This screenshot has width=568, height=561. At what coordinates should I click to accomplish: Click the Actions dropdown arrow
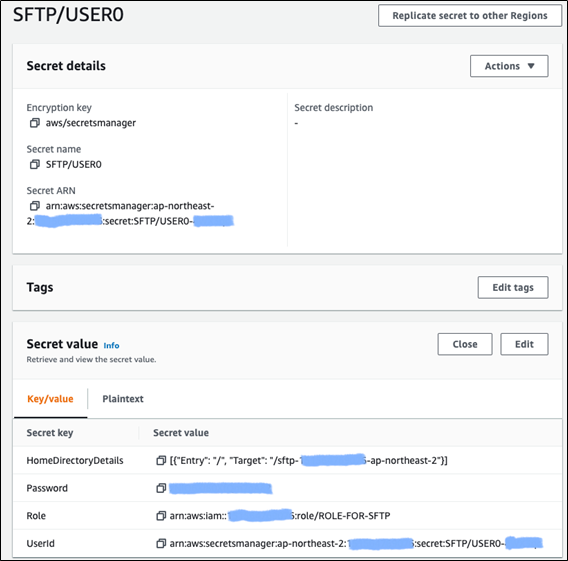click(x=531, y=66)
